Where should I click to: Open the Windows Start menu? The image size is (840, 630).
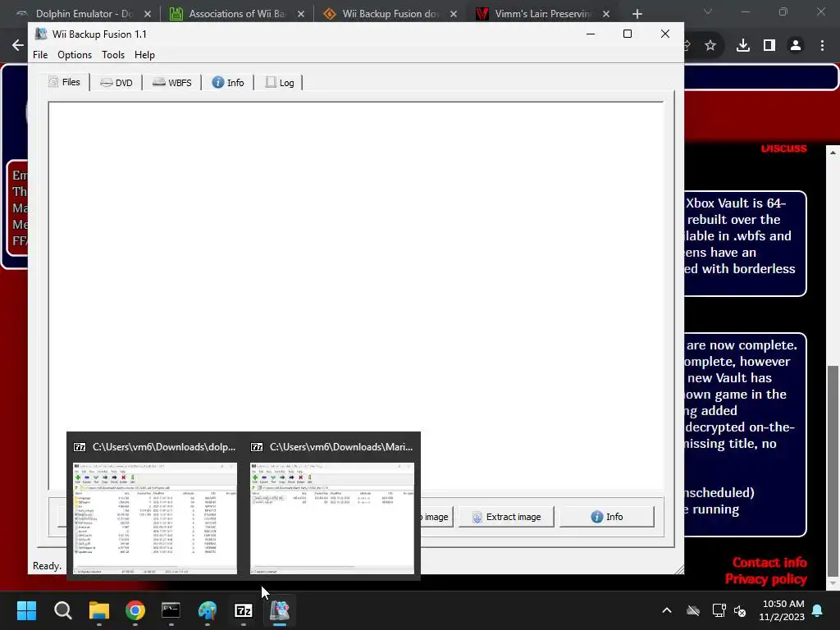(26, 610)
